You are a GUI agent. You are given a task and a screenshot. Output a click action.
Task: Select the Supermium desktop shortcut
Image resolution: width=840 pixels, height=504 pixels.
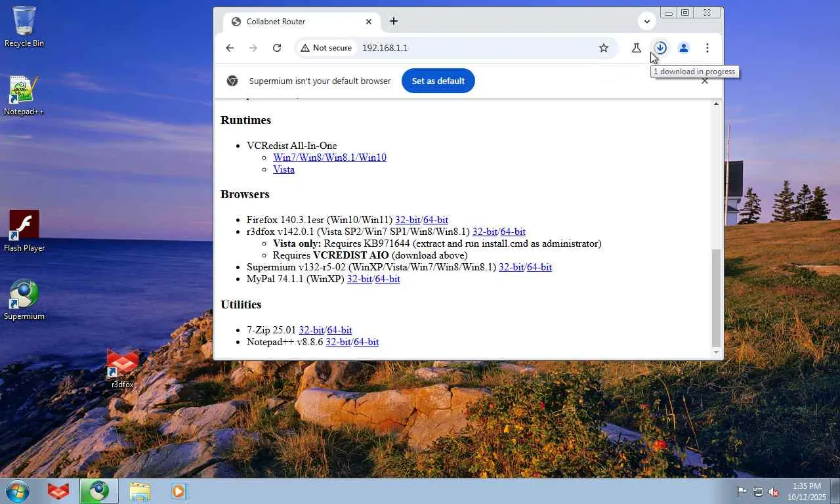(24, 301)
